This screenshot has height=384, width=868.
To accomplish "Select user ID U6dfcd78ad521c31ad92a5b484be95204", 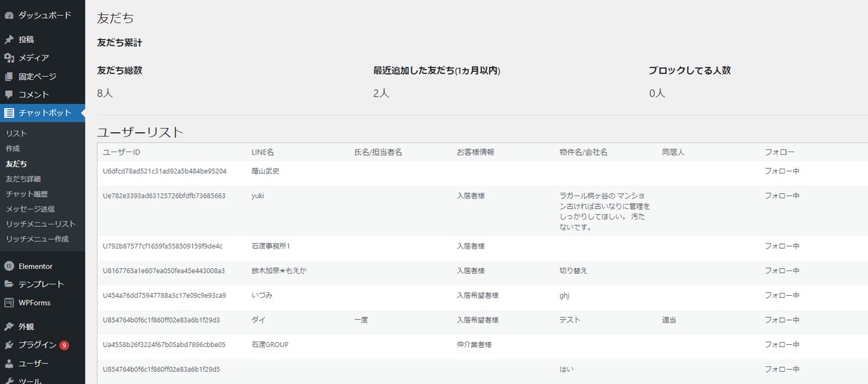I will [x=164, y=171].
